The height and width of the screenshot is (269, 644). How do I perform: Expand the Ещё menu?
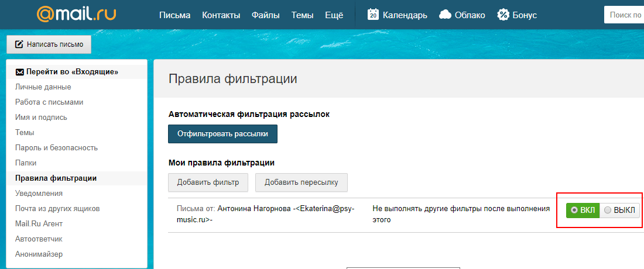coord(334,16)
